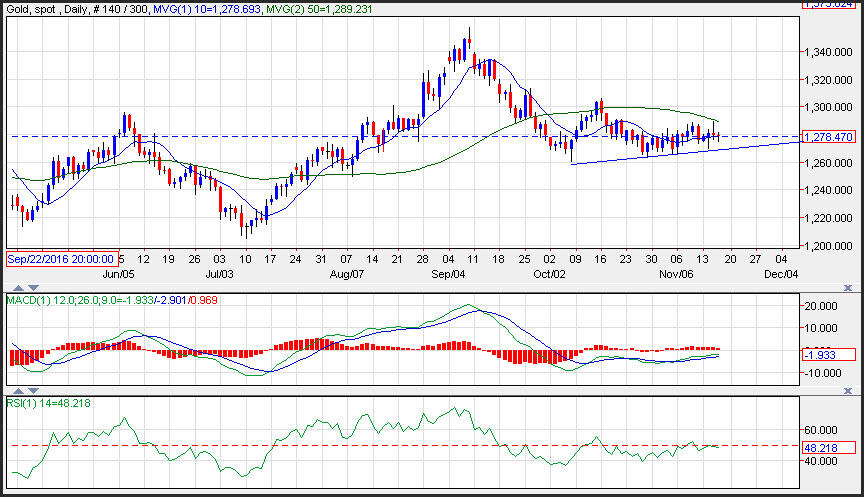Viewport: 864px width, 497px height.
Task: Click the Jul/03 month label on time axis
Action: click(219, 273)
